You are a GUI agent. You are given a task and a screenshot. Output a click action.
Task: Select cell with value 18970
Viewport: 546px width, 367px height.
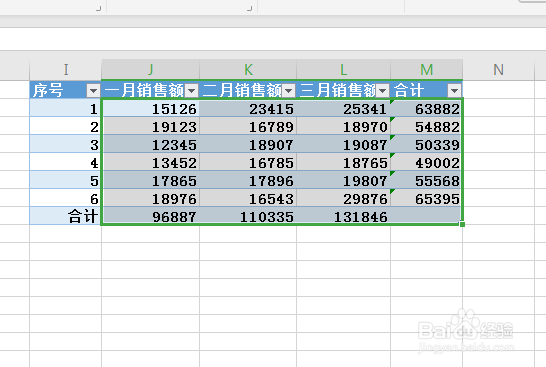coord(343,126)
